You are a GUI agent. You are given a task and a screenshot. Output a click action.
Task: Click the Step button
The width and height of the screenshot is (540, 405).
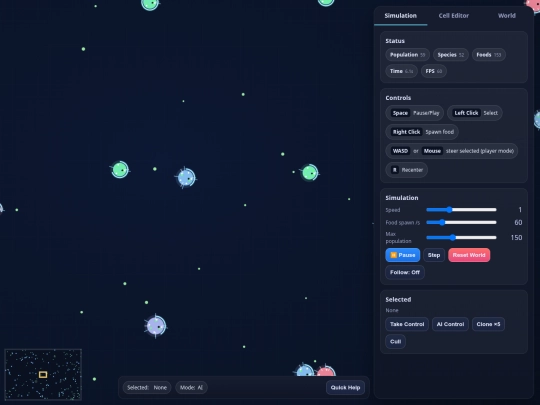click(434, 255)
